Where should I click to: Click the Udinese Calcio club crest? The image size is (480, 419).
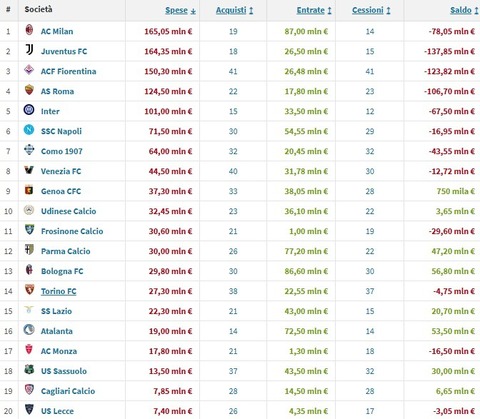(29, 210)
